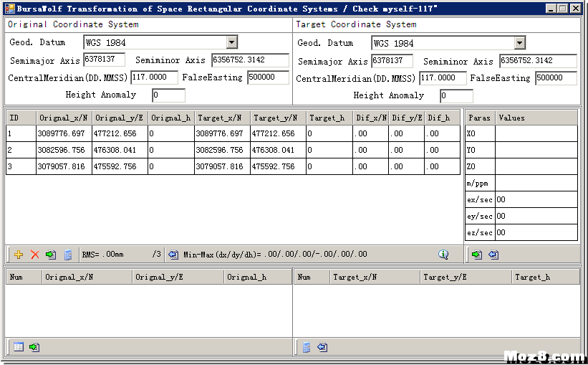Click the Z0 parameter label
The height and width of the screenshot is (365, 588).
[x=481, y=167]
